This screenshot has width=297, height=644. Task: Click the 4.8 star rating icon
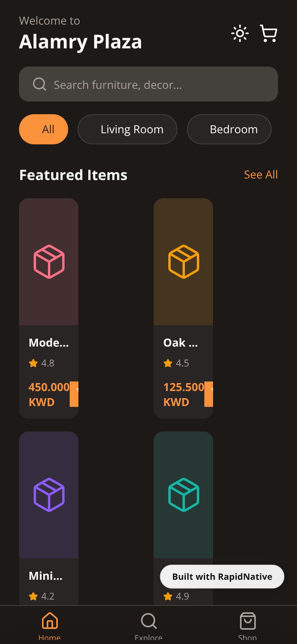point(33,363)
